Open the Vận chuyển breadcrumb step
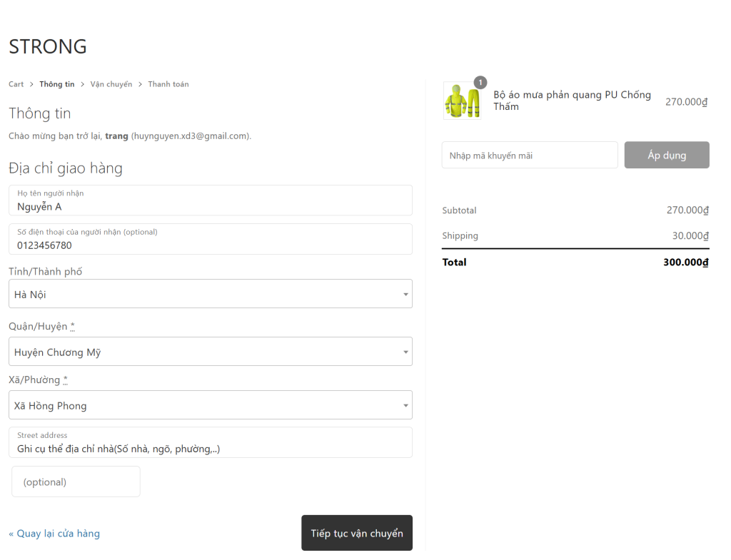The image size is (731, 560). pos(111,84)
